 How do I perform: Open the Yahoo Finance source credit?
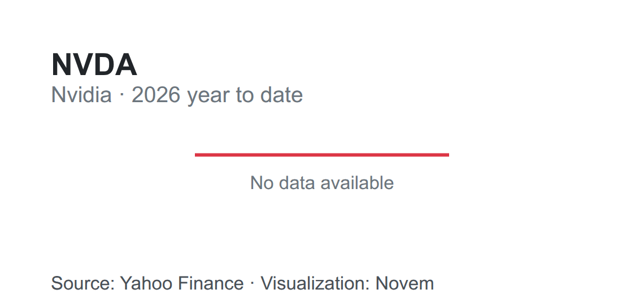click(181, 284)
